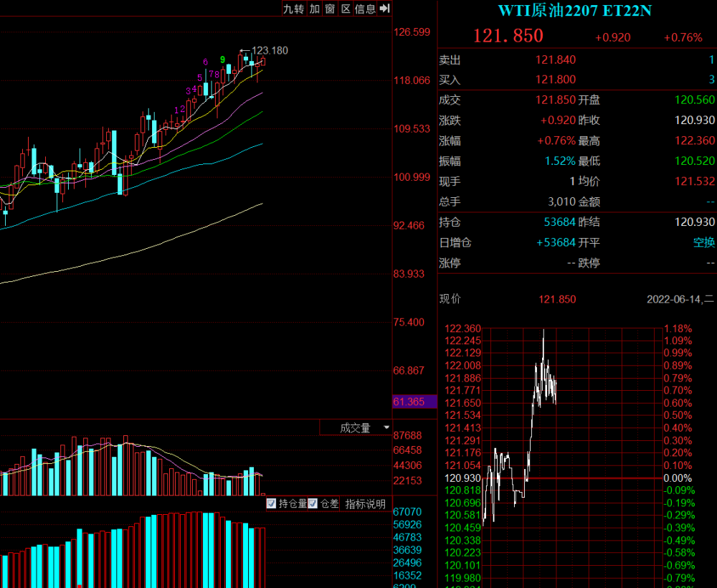Open the 信息 info tab
This screenshot has width=717, height=588.
(365, 9)
